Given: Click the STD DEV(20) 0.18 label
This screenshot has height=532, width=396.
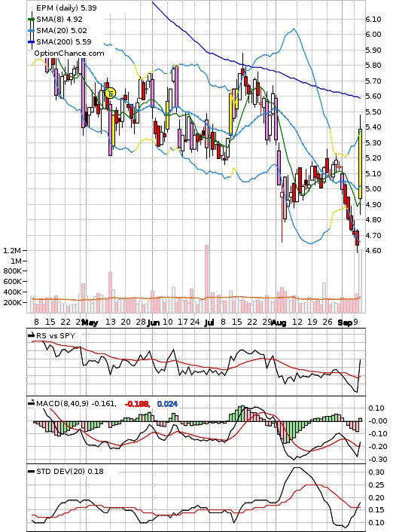Looking at the screenshot, I should 70,471.
